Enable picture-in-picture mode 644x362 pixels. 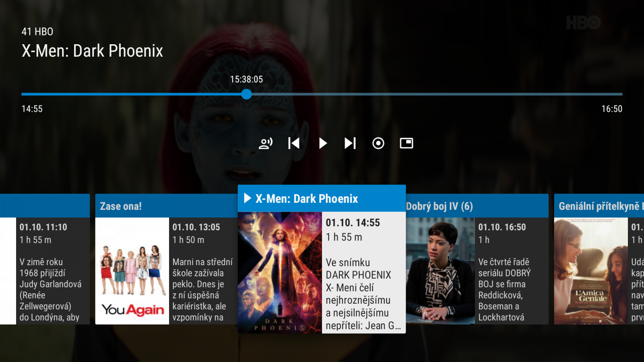click(x=407, y=143)
